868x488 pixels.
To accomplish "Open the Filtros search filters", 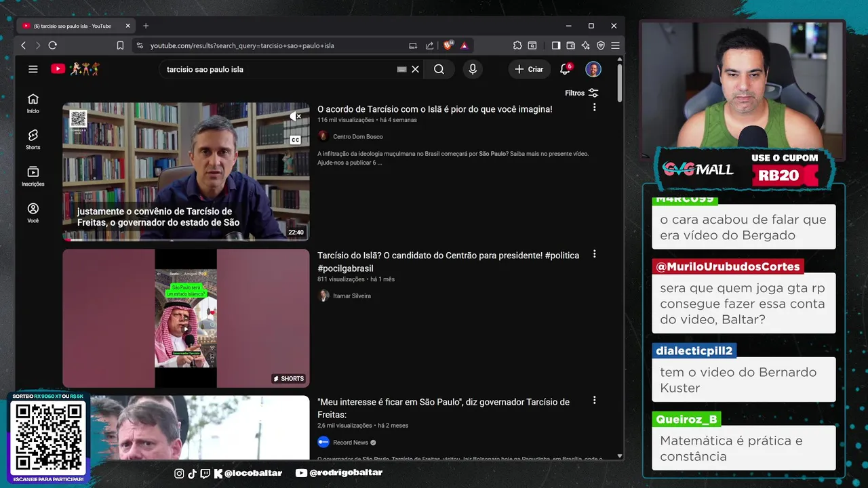I will 582,93.
